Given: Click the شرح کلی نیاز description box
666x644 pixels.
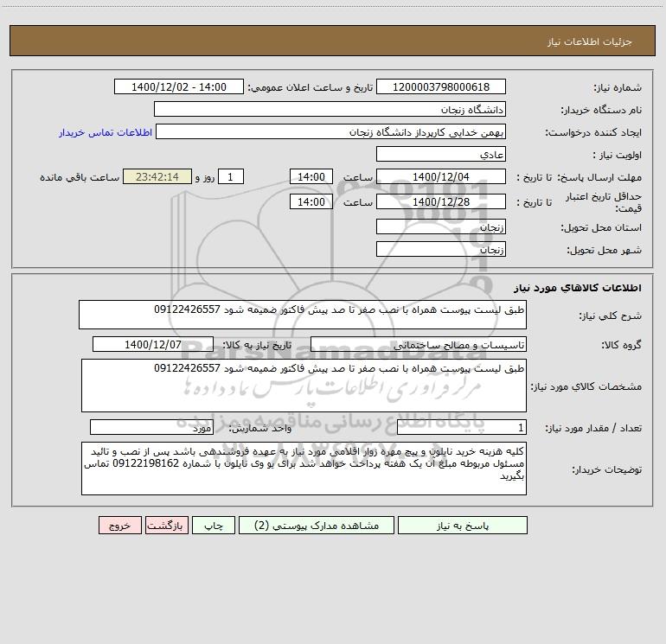Looking at the screenshot, I should pos(303,315).
